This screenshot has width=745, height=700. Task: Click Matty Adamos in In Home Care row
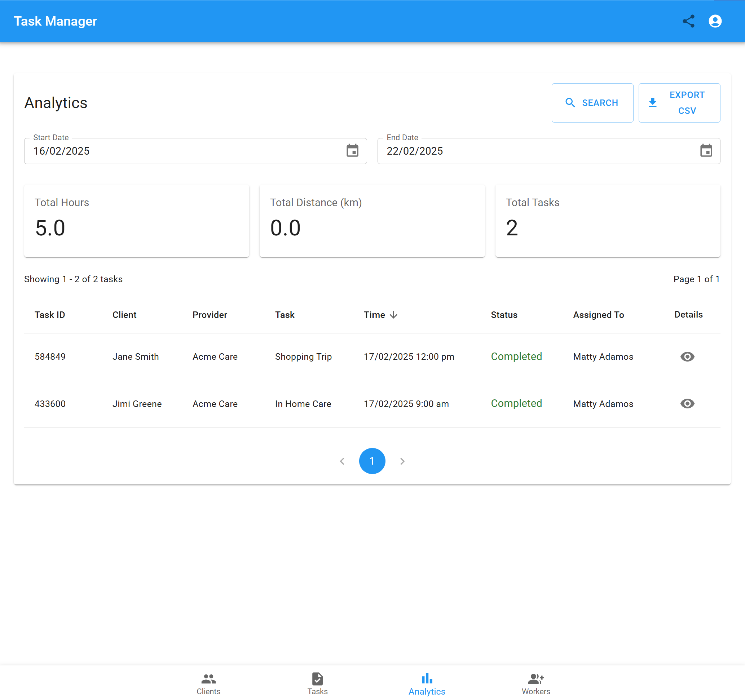pyautogui.click(x=603, y=404)
